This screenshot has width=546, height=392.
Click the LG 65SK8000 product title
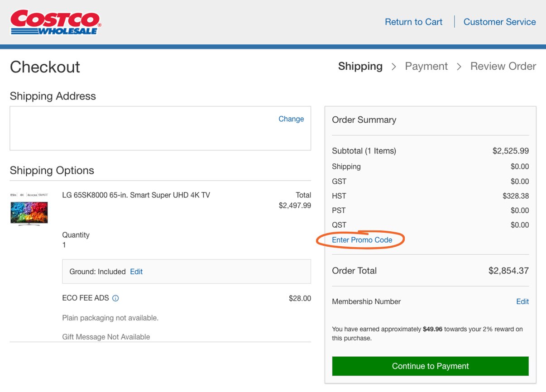136,195
